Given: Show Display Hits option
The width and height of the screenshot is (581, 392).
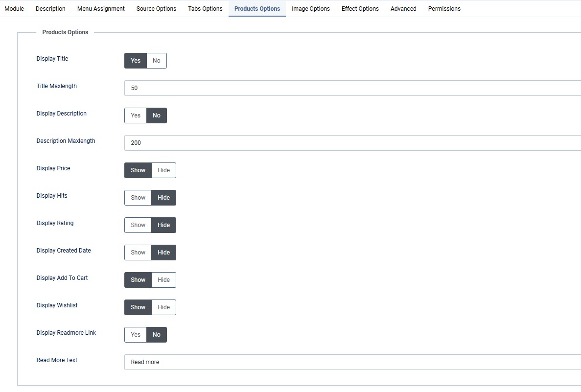Looking at the screenshot, I should (138, 198).
